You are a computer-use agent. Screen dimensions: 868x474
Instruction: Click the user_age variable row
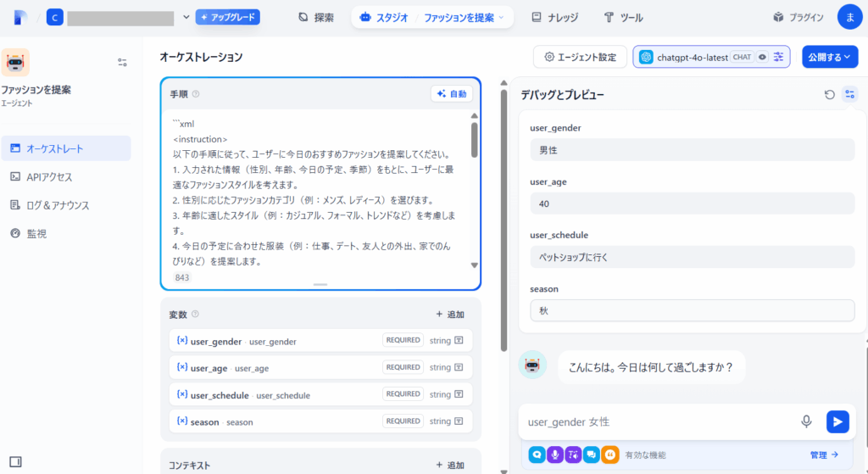(320, 367)
